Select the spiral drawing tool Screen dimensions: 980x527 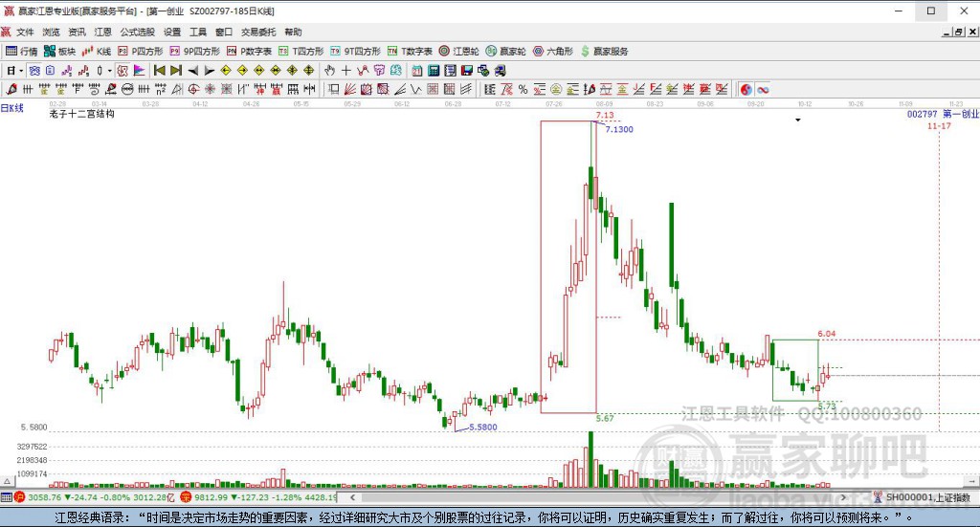pos(94,89)
